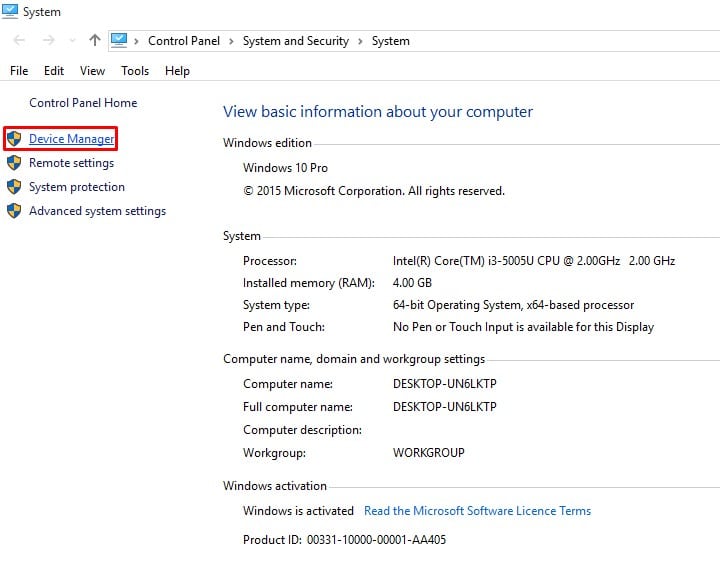The width and height of the screenshot is (720, 562).
Task: Click the System breadcrumb in address bar
Action: click(390, 41)
